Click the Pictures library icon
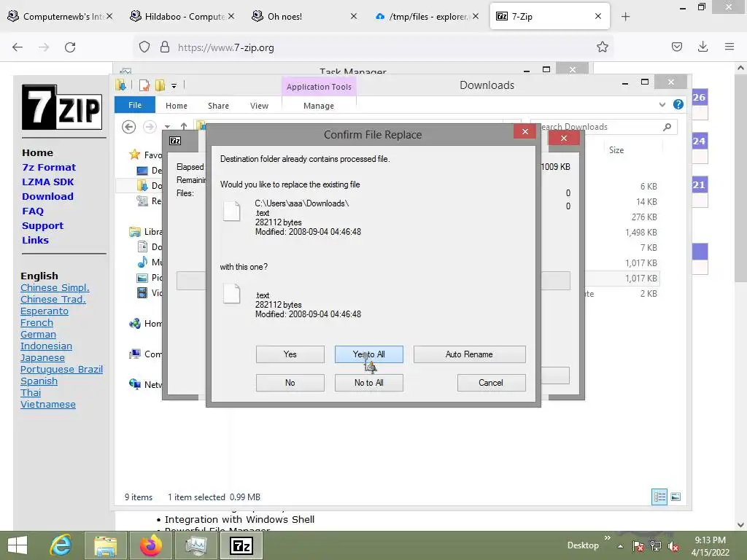 pos(142,278)
